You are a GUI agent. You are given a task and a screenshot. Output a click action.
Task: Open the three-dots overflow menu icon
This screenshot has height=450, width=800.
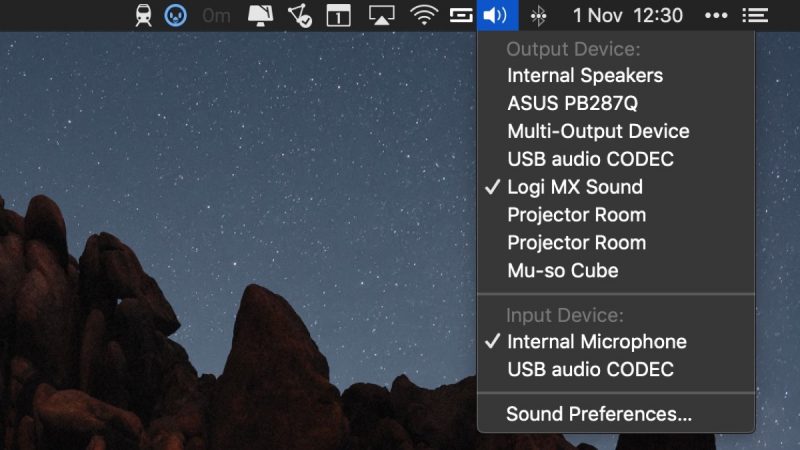(x=716, y=15)
